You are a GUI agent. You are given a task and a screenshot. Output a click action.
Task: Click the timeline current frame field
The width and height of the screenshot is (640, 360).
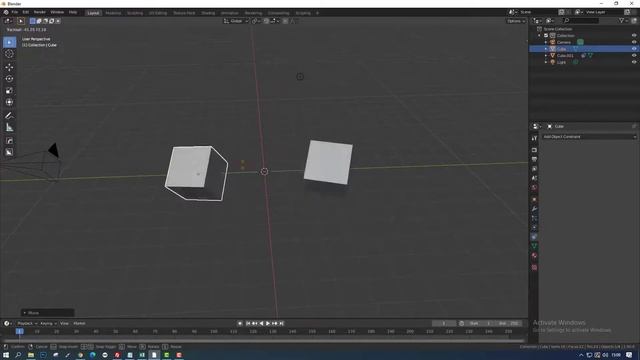pos(444,323)
